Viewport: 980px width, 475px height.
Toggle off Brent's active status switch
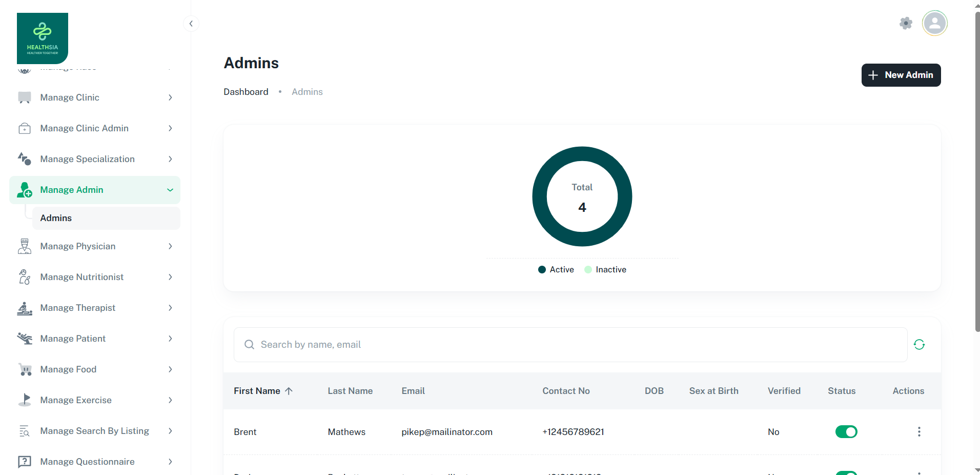[x=846, y=432]
